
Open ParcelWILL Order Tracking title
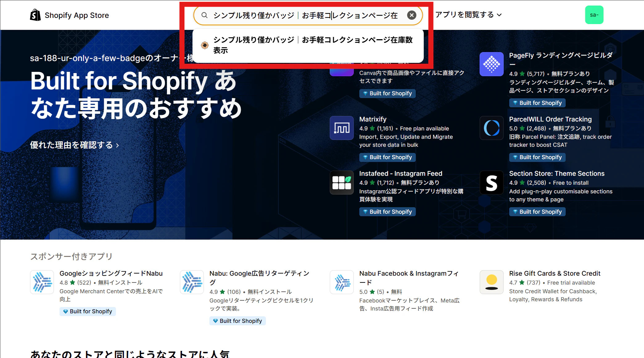(x=550, y=119)
